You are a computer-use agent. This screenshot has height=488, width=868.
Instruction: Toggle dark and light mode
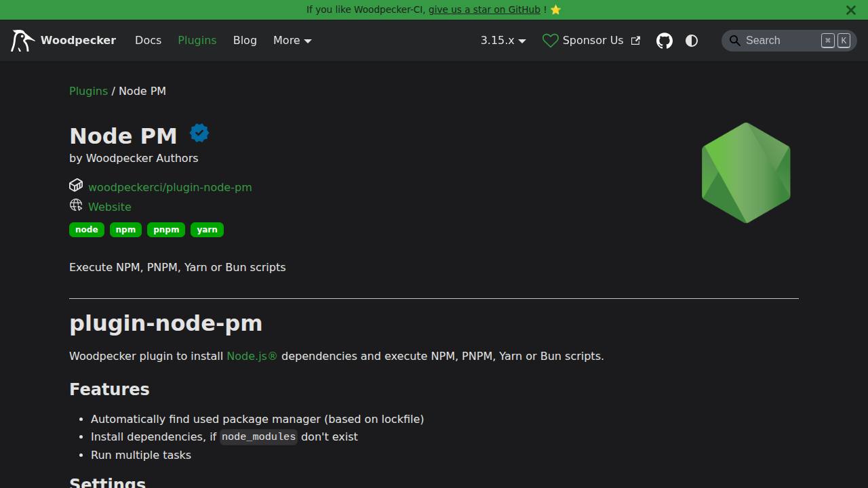click(692, 41)
